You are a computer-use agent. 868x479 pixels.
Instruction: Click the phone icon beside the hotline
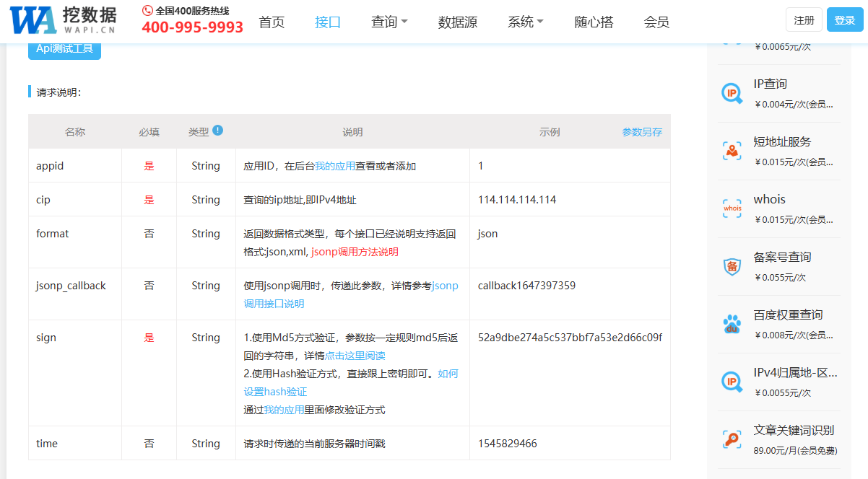pyautogui.click(x=148, y=11)
